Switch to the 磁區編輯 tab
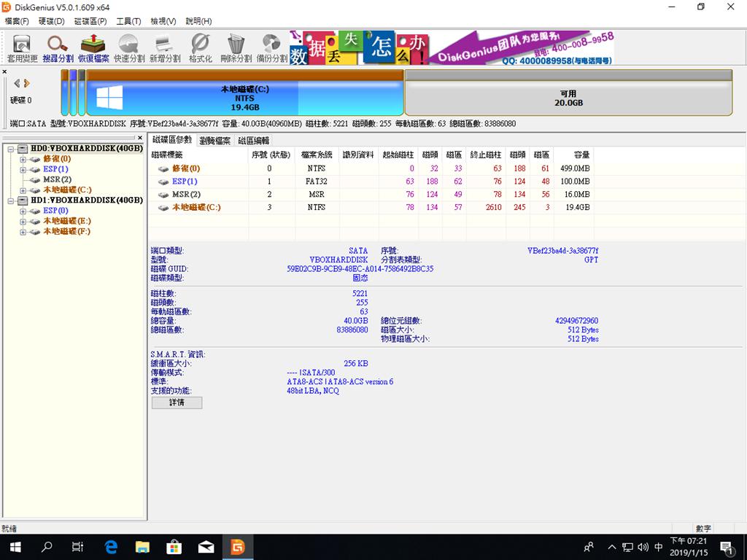The width and height of the screenshot is (747, 560). point(254,141)
